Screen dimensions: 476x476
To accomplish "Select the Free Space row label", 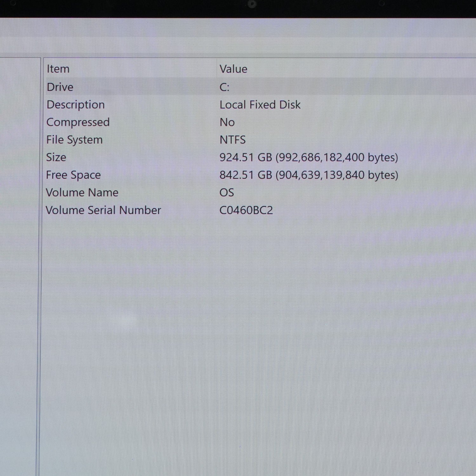I will pos(73,175).
